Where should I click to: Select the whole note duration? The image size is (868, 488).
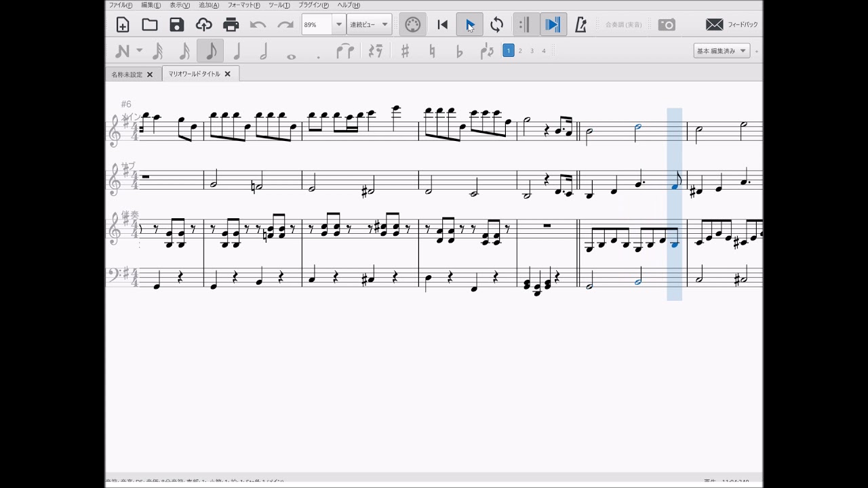tap(291, 56)
